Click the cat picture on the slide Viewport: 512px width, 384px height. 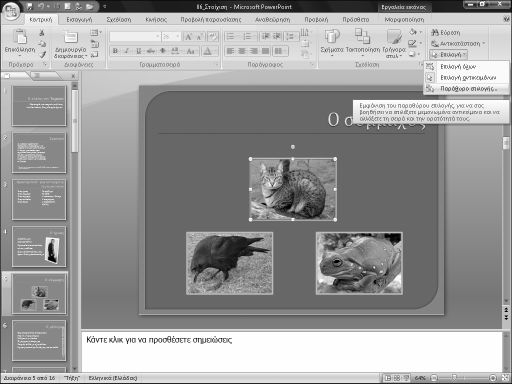293,189
